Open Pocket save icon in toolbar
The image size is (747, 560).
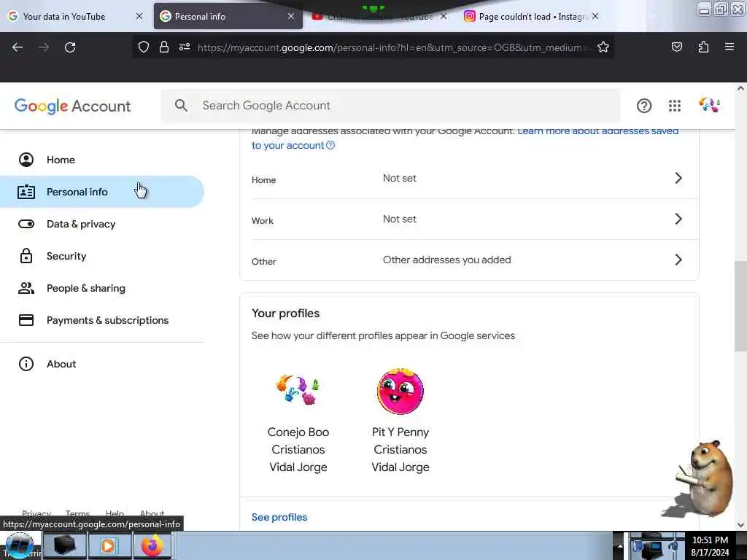click(x=676, y=47)
